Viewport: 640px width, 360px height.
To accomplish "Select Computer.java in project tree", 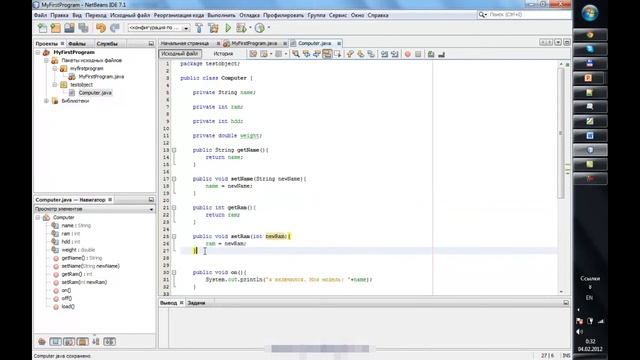I will 95,93.
